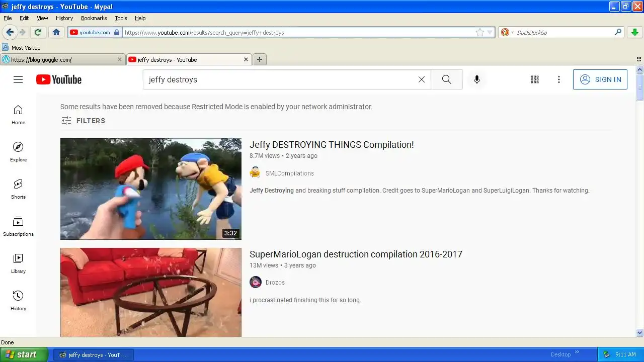Switch to the blog.goggle.com tab

click(62, 59)
